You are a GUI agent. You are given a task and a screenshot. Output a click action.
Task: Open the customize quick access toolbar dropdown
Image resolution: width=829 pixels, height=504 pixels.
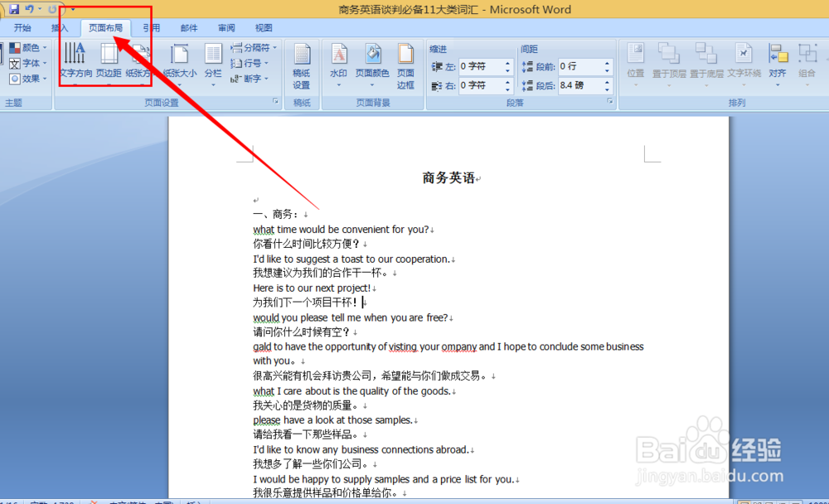coord(73,9)
